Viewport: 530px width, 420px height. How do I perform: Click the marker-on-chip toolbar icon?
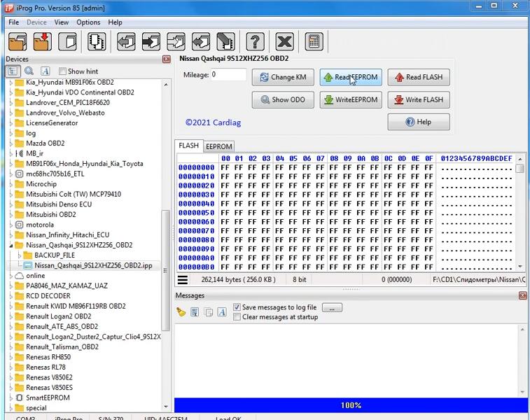[x=225, y=41]
